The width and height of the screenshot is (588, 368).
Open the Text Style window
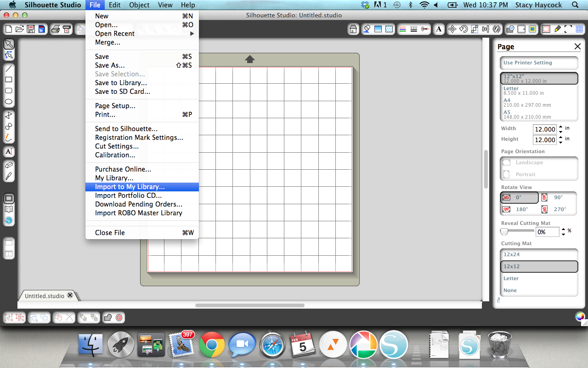[439, 29]
